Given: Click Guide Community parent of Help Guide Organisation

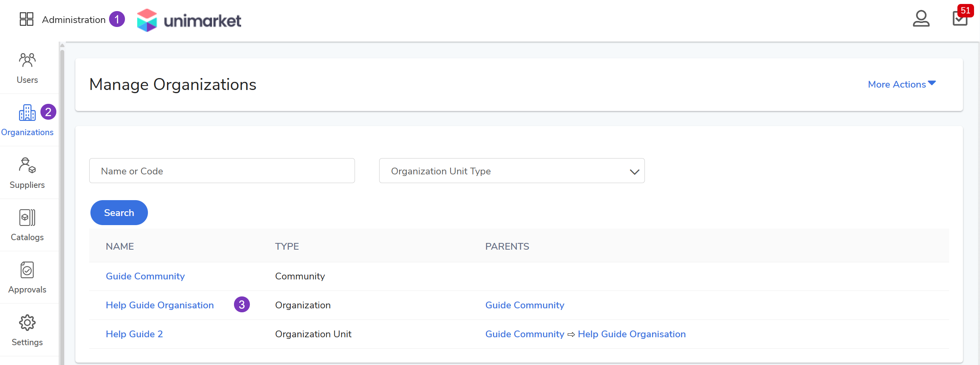Looking at the screenshot, I should (x=524, y=305).
